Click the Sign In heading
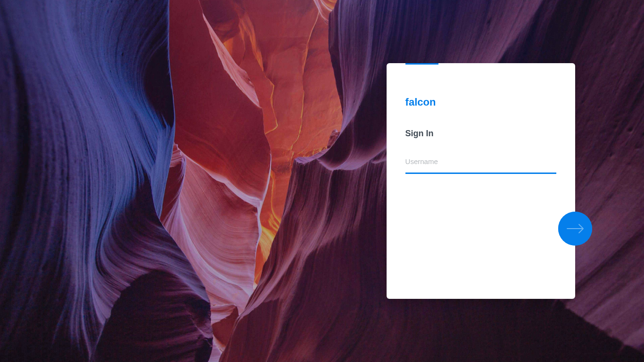 point(419,133)
